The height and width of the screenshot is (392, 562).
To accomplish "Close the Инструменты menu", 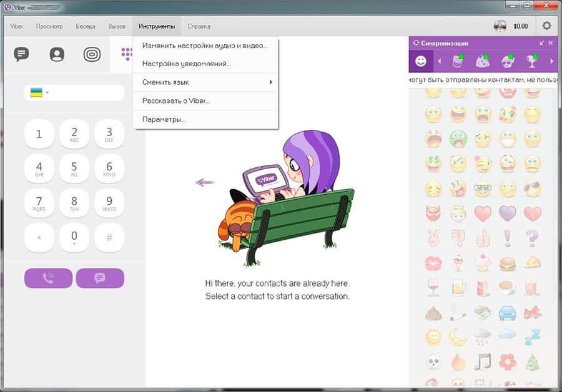I will coord(157,26).
